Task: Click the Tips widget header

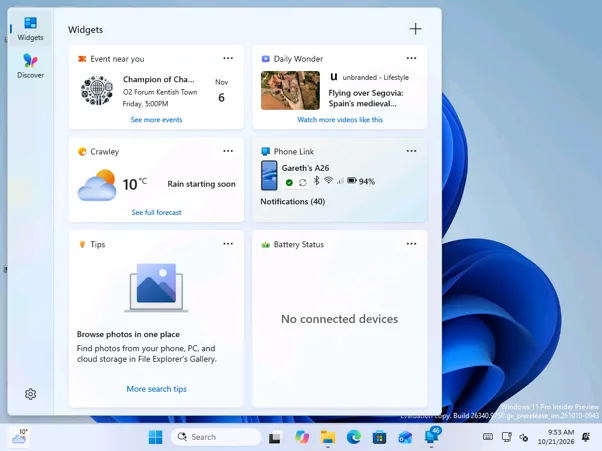Action: [92, 244]
